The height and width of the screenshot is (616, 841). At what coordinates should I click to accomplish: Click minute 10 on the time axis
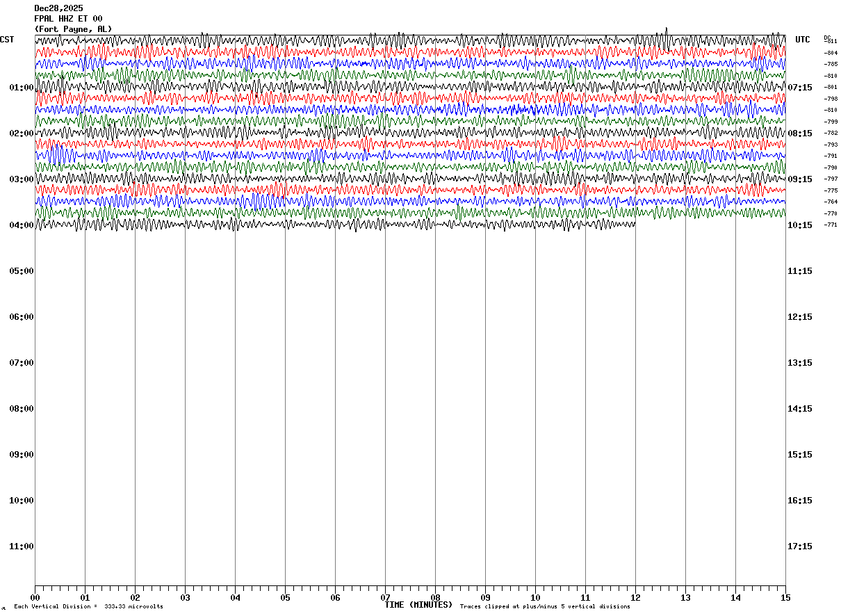point(535,597)
